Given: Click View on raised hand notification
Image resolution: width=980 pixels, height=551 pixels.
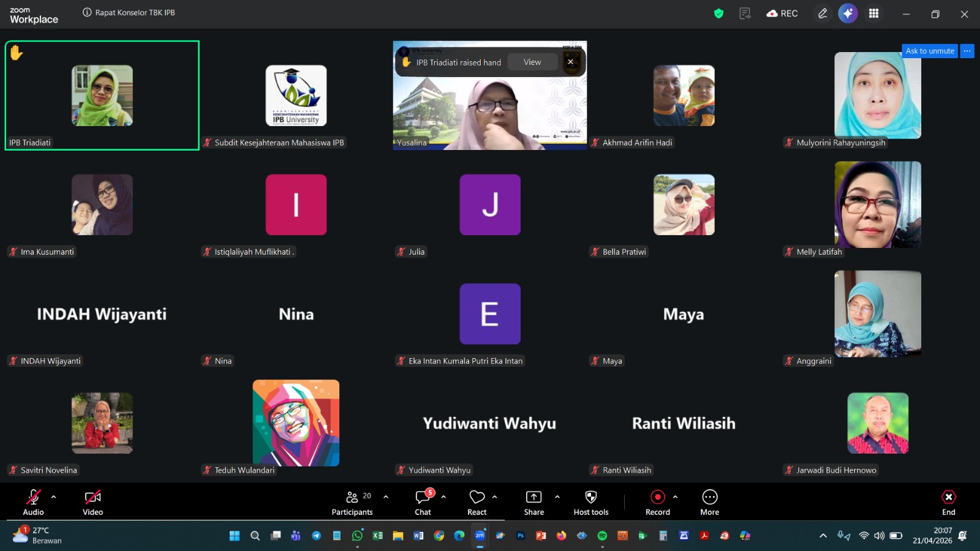Looking at the screenshot, I should 532,62.
